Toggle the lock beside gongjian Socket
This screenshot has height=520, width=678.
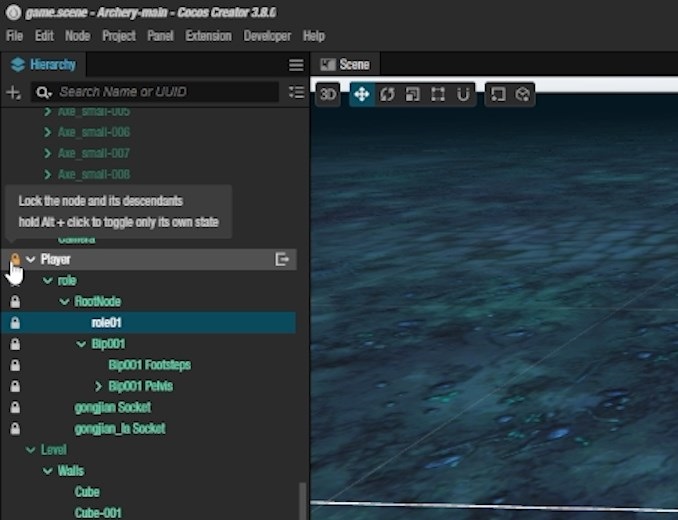(x=15, y=407)
